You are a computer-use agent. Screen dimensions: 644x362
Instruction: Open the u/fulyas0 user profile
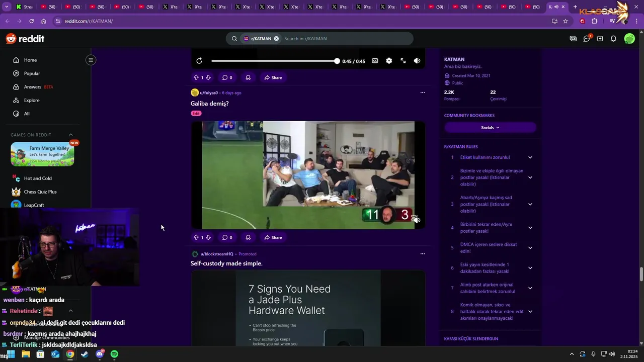tap(209, 93)
